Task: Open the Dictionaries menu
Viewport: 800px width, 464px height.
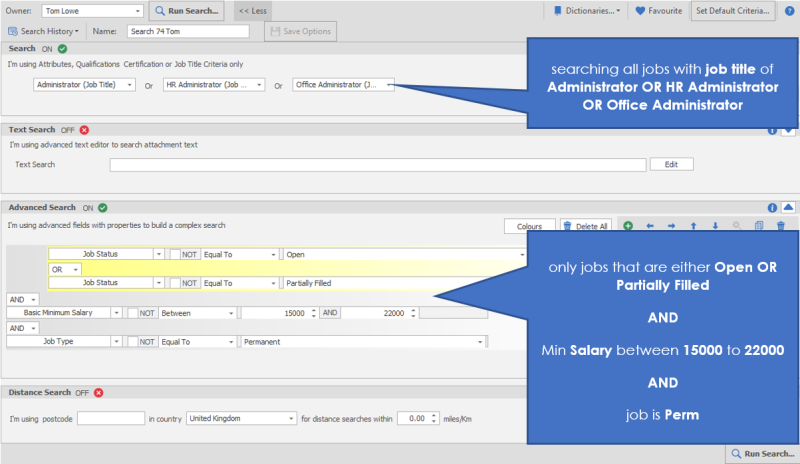Action: 586,11
